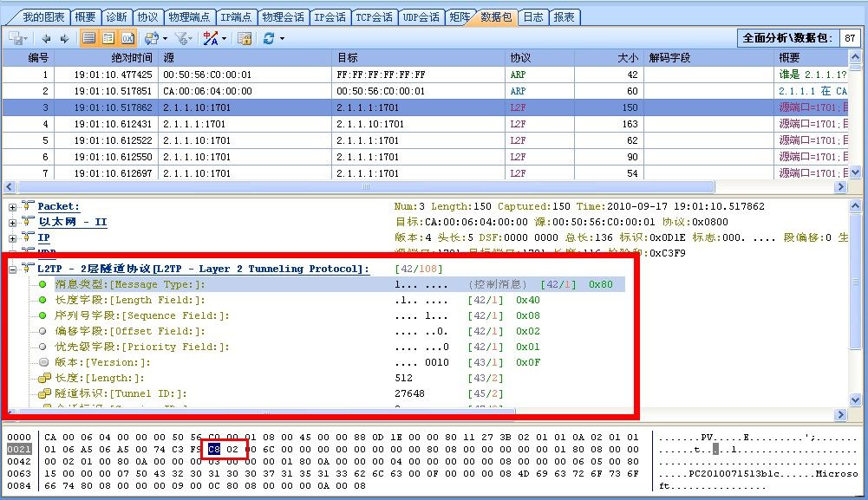Screen dimensions: 868x500
Task: Click the filter funnel icon
Action: (181, 39)
